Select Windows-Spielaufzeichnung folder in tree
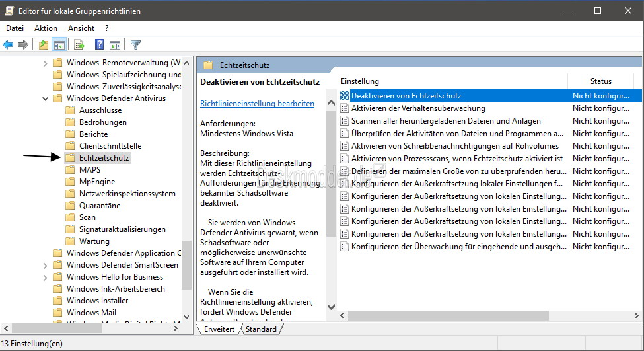The image size is (644, 351). pyautogui.click(x=124, y=75)
